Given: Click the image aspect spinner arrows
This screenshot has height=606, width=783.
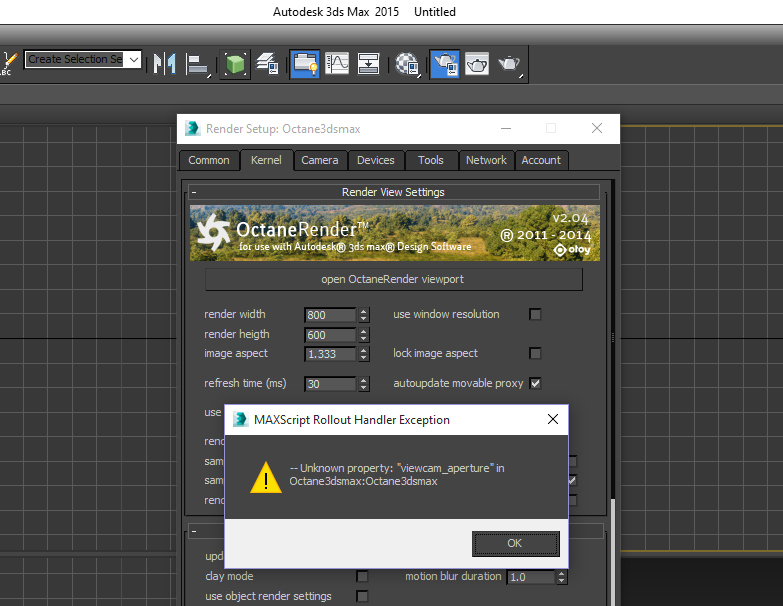Looking at the screenshot, I should (x=364, y=354).
